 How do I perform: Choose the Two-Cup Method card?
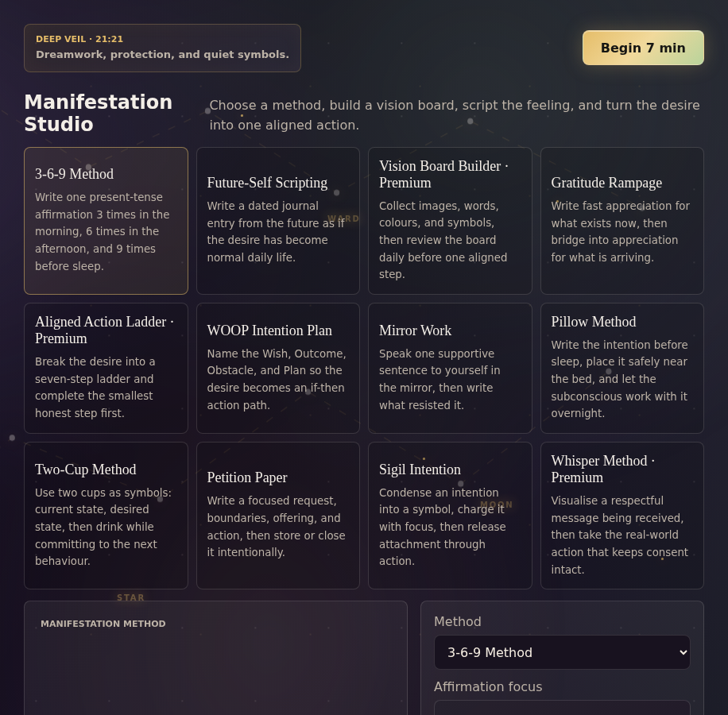coord(106,516)
